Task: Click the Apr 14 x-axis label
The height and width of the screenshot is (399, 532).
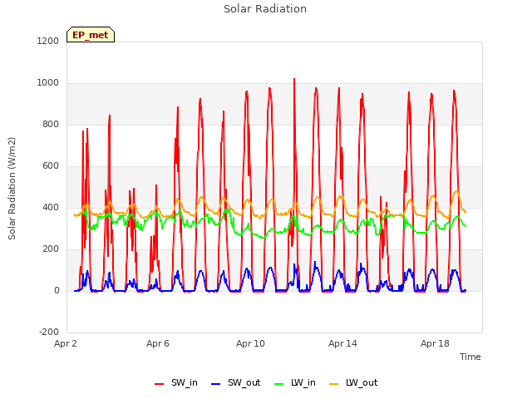Action: [342, 343]
